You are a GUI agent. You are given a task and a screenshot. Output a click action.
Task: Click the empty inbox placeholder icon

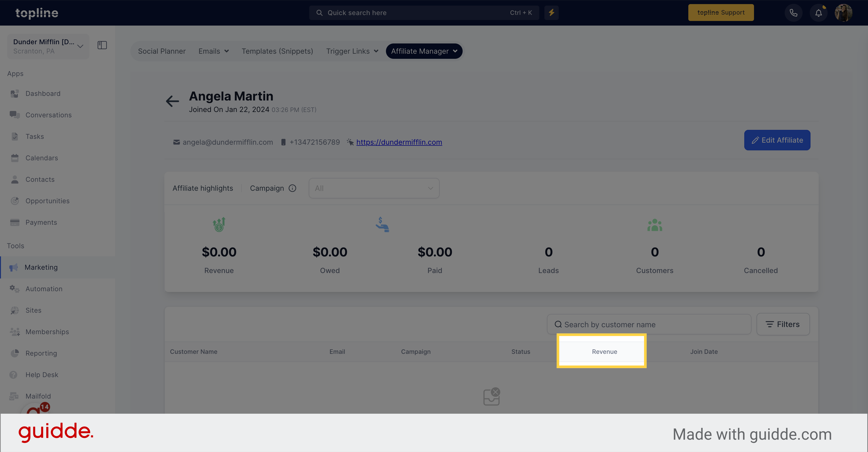(x=492, y=396)
